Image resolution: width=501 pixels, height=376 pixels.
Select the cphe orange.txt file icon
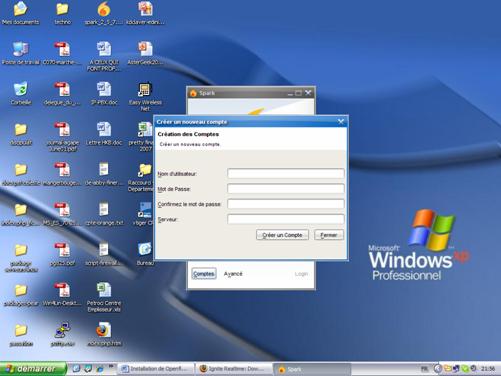pyautogui.click(x=104, y=213)
